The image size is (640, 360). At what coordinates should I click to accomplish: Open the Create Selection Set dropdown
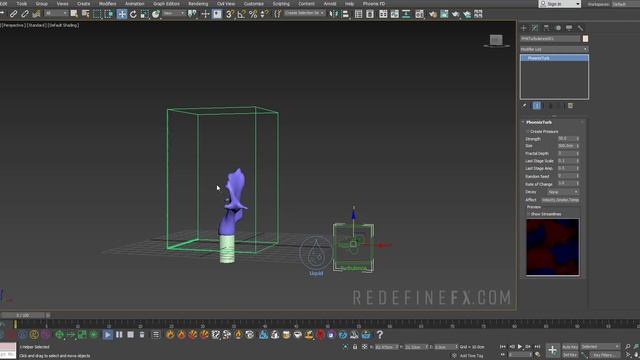(304, 13)
